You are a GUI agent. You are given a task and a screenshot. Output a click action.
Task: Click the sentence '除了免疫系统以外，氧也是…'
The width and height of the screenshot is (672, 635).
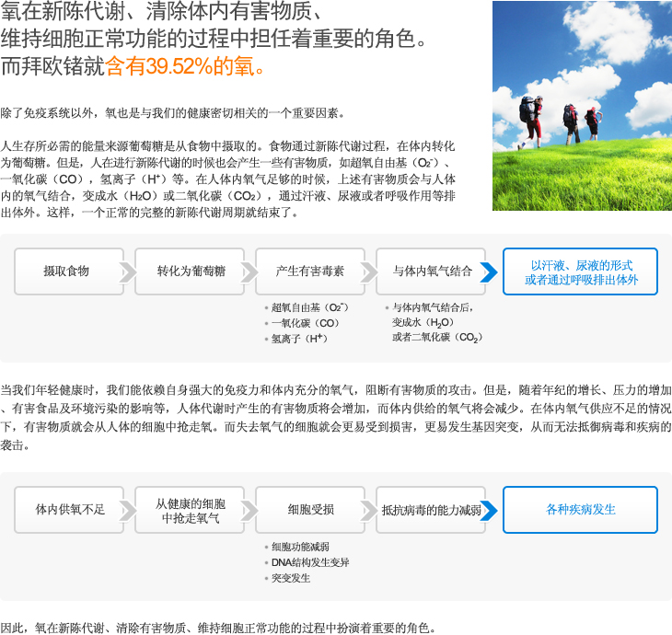pos(172,113)
